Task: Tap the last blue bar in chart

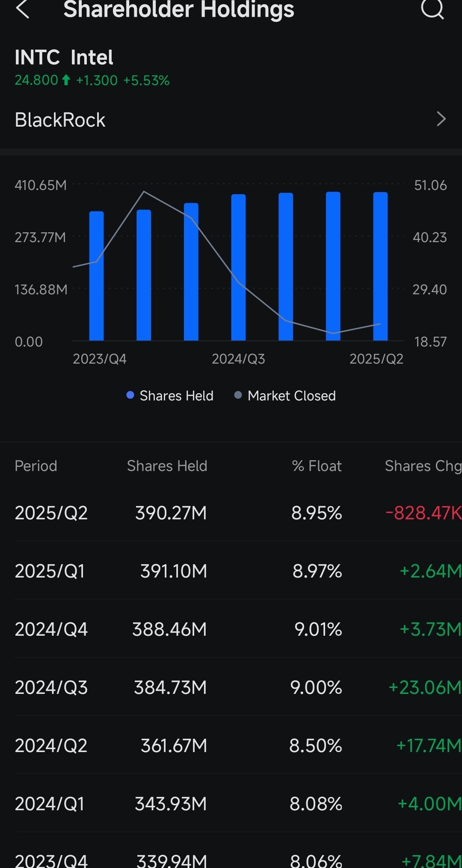Action: click(381, 267)
